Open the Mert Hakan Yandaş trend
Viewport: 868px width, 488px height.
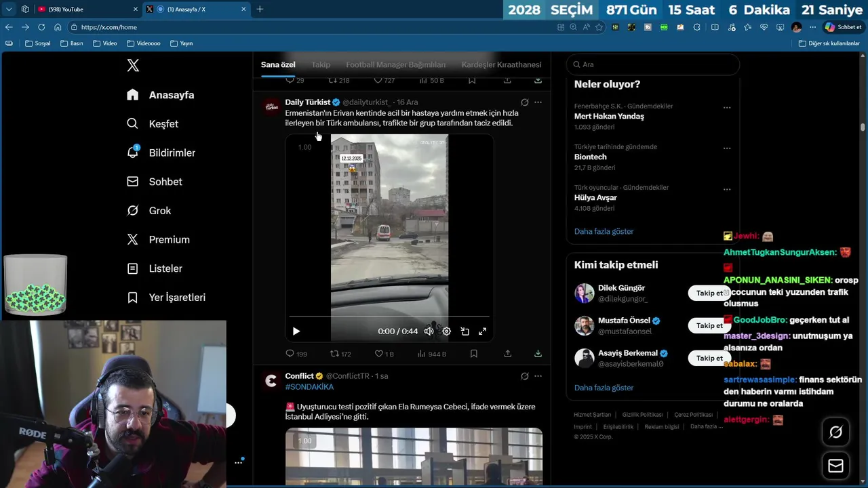pyautogui.click(x=609, y=116)
